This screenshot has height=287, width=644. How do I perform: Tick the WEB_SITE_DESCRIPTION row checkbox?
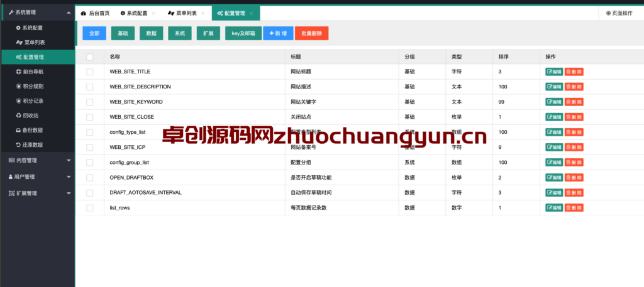89,87
